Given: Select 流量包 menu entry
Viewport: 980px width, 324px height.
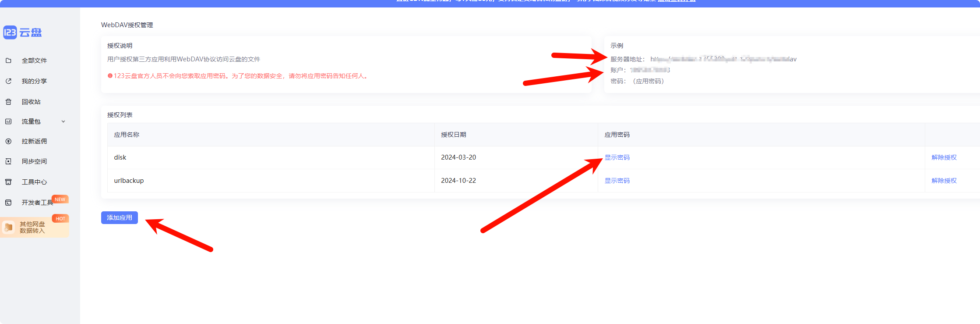Looking at the screenshot, I should pyautogui.click(x=31, y=121).
